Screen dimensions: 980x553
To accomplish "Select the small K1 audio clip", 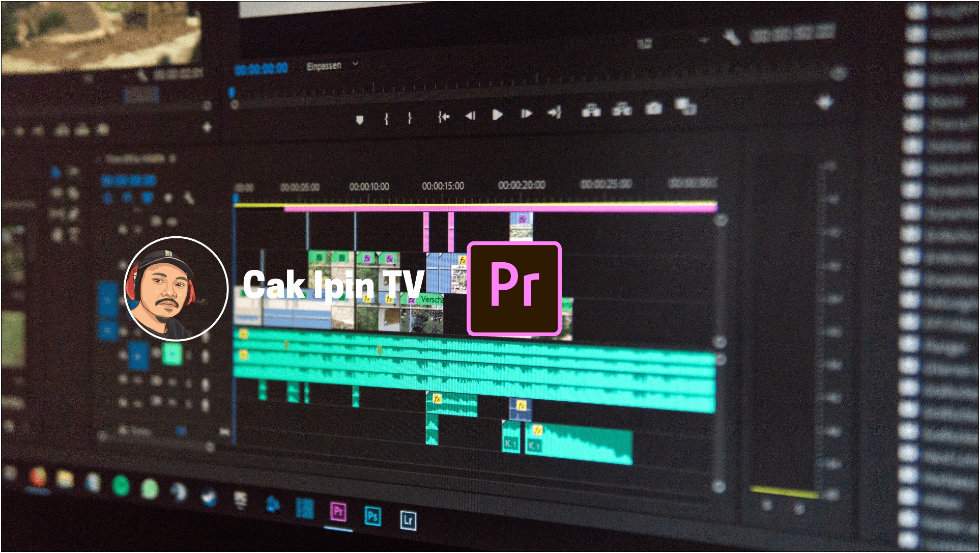I will tap(511, 437).
